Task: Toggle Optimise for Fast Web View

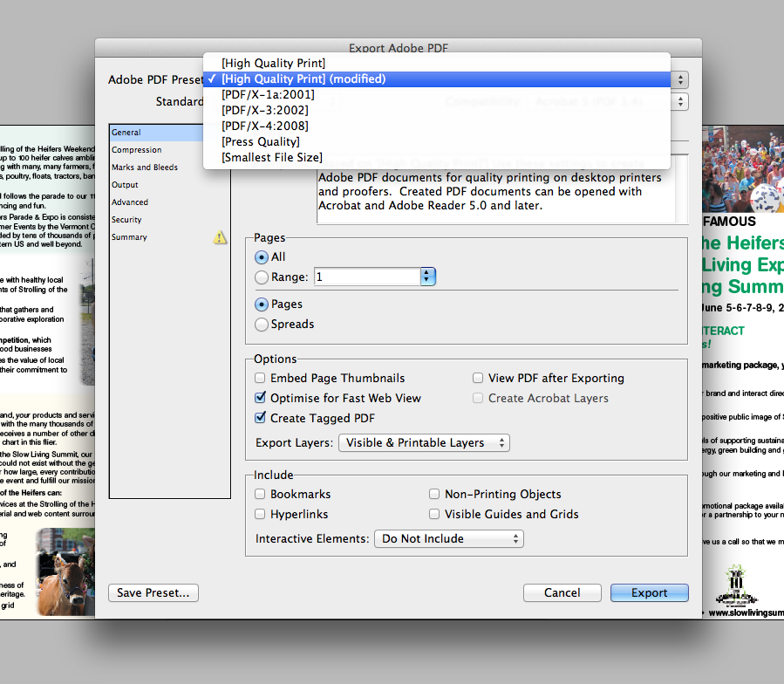Action: (260, 398)
